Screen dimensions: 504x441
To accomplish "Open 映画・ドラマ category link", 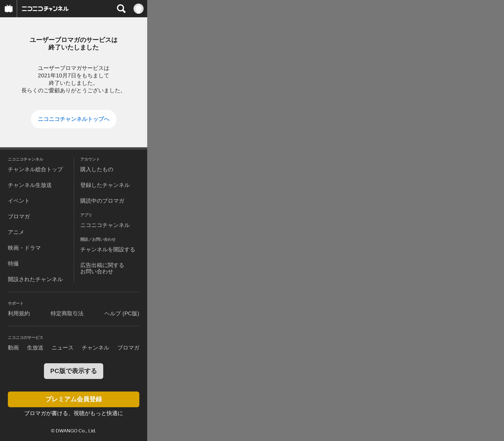I will [24, 248].
